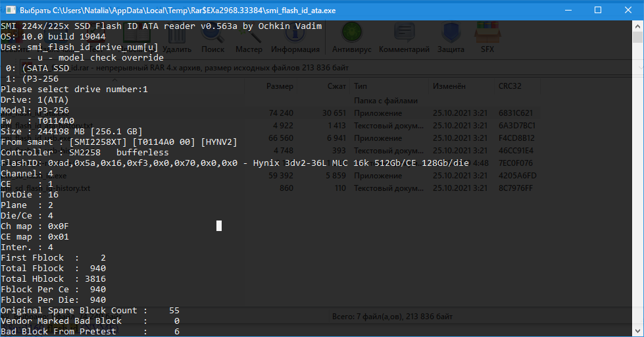The width and height of the screenshot is (644, 337).
Task: Sort list by Изменён column header
Action: click(449, 86)
